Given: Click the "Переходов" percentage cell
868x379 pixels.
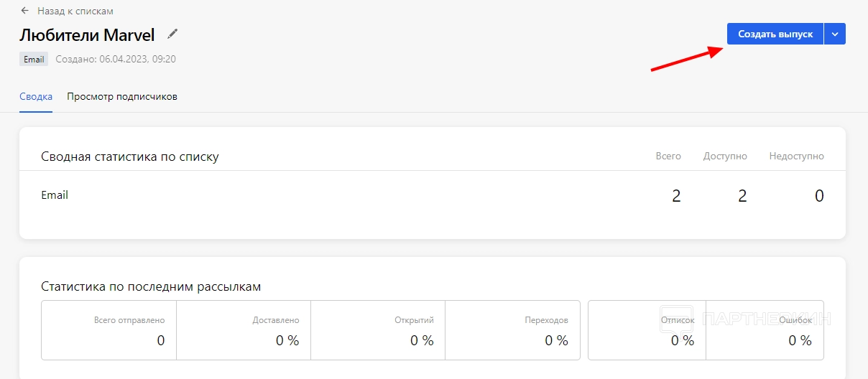Looking at the screenshot, I should click(x=512, y=330).
